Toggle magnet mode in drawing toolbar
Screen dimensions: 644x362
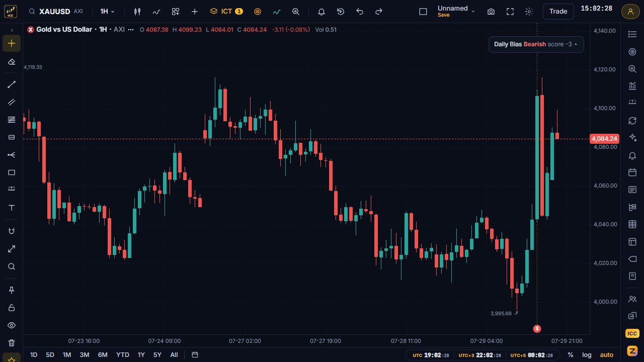pos(12,231)
